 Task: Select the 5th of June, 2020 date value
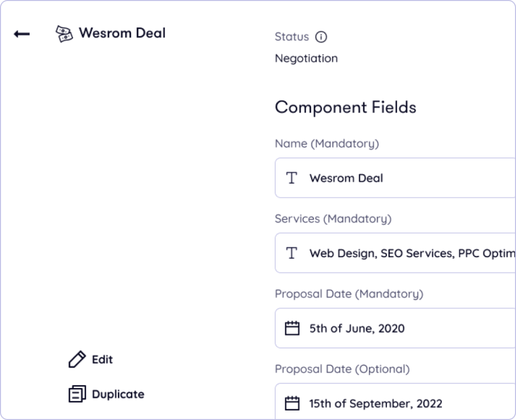click(x=357, y=328)
